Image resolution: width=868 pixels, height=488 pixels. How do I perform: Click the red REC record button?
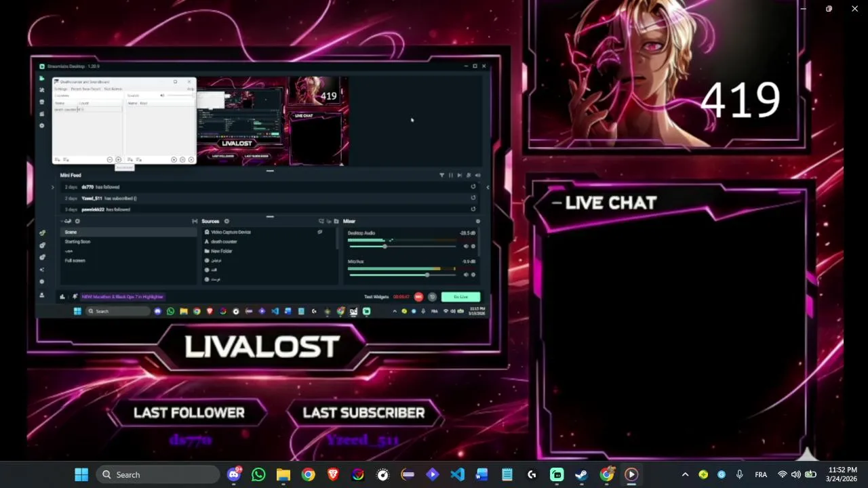(418, 297)
